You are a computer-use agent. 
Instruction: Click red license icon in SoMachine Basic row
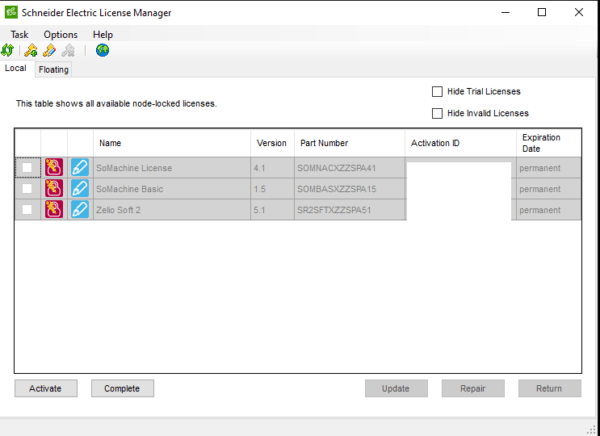[x=54, y=189]
